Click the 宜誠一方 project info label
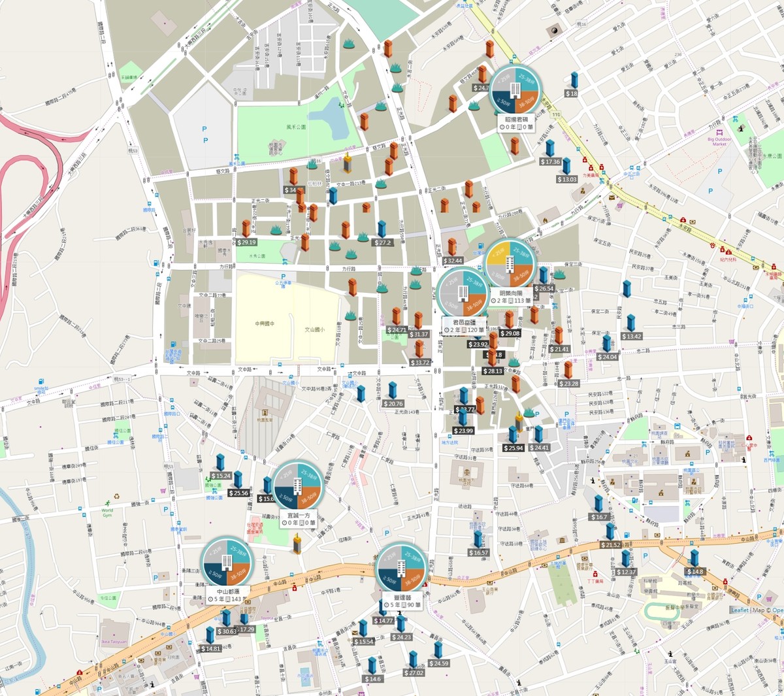The width and height of the screenshot is (784, 696). click(x=299, y=519)
